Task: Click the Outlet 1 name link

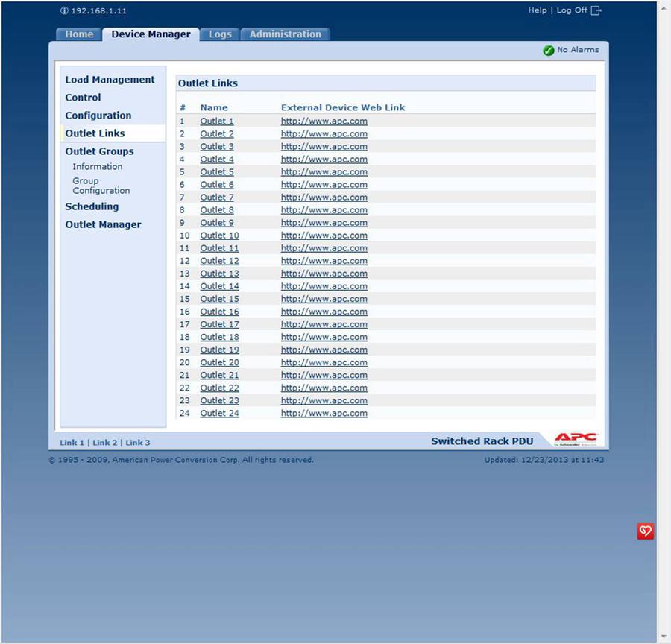Action: (216, 121)
